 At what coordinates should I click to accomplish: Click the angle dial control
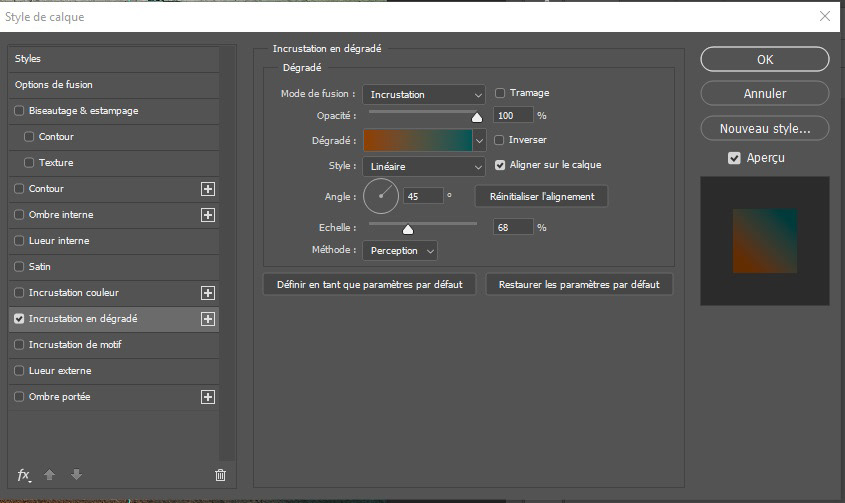[x=381, y=196]
